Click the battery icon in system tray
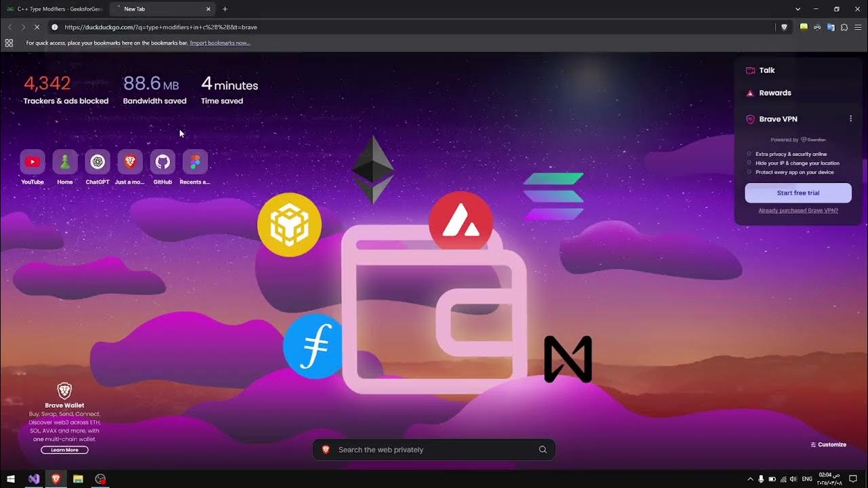 click(x=772, y=479)
